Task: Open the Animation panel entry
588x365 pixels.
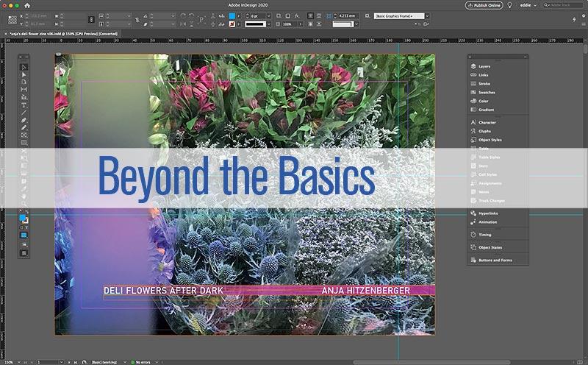Action: click(x=487, y=222)
